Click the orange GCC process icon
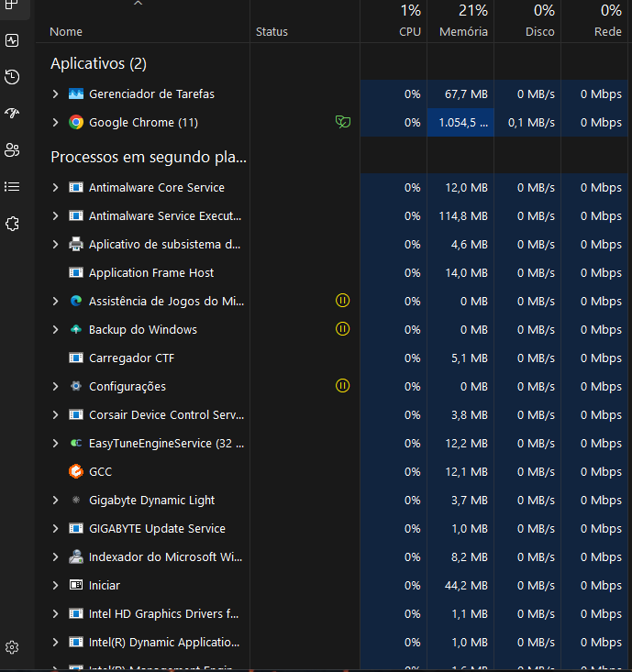Image resolution: width=632 pixels, height=672 pixels. click(x=76, y=471)
